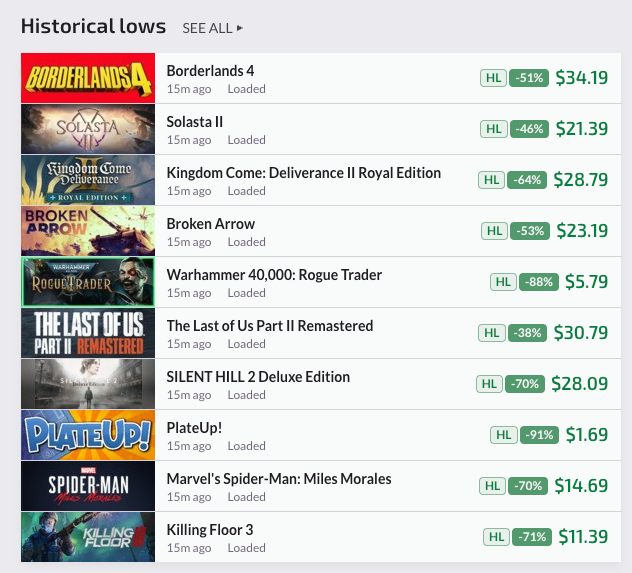This screenshot has width=632, height=573.
Task: Click the $14.69 price
Action: point(581,485)
